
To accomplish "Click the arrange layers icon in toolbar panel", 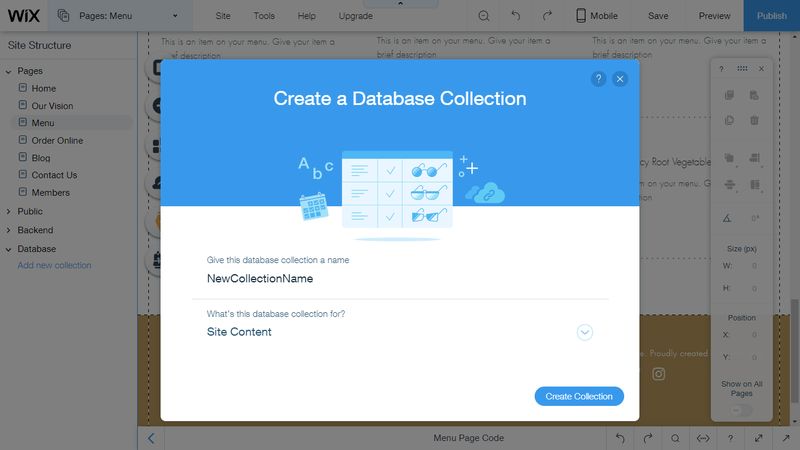I will (730, 158).
